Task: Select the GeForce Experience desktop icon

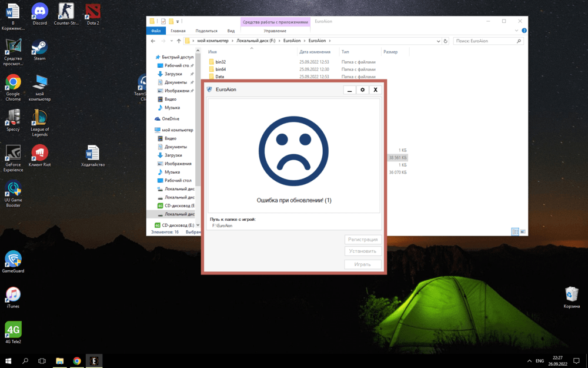Action: point(13,153)
